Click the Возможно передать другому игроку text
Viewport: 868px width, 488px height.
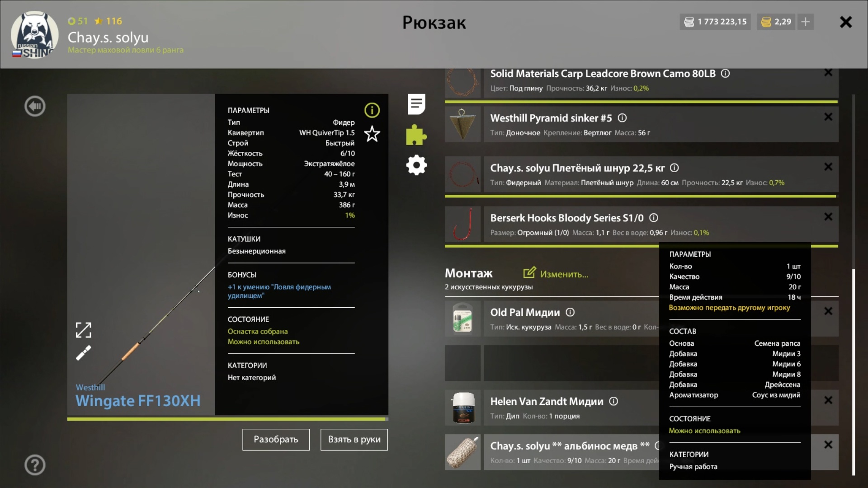click(x=729, y=307)
